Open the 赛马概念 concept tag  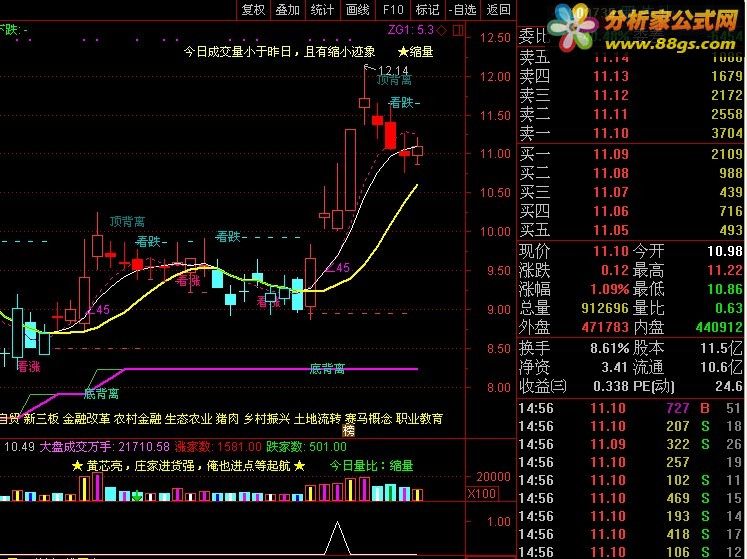tap(368, 418)
